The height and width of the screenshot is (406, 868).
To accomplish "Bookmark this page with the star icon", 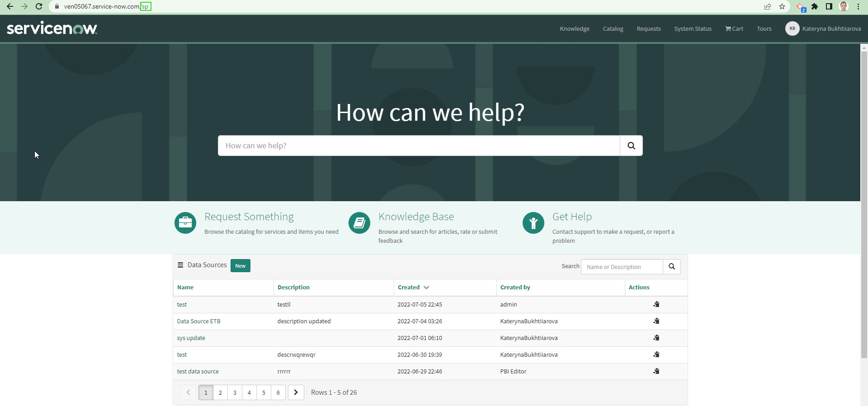I will pyautogui.click(x=782, y=6).
